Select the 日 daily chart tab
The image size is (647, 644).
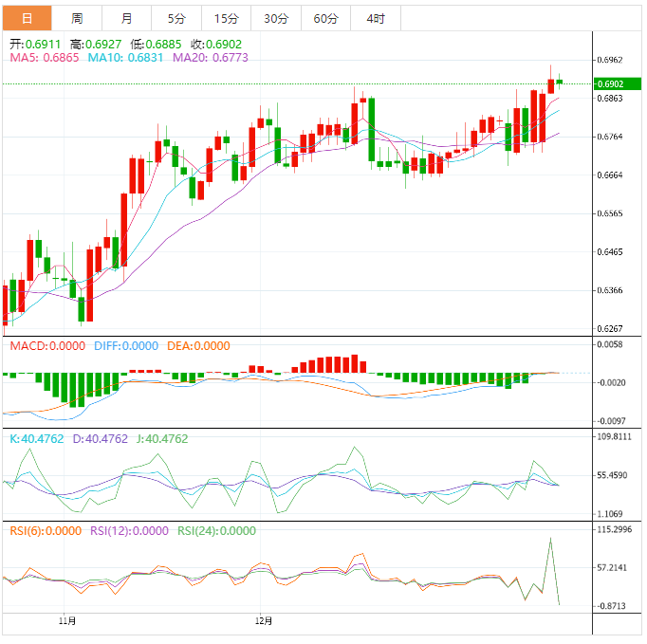point(27,19)
